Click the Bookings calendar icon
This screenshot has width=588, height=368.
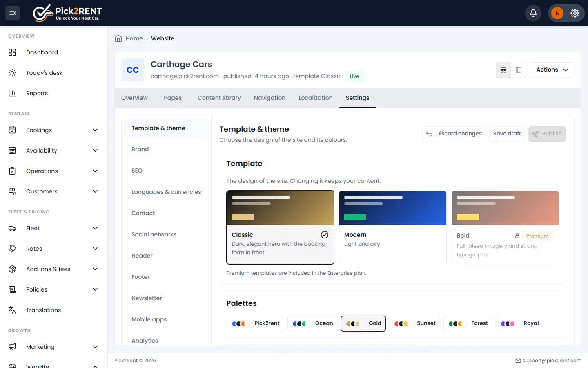click(12, 130)
